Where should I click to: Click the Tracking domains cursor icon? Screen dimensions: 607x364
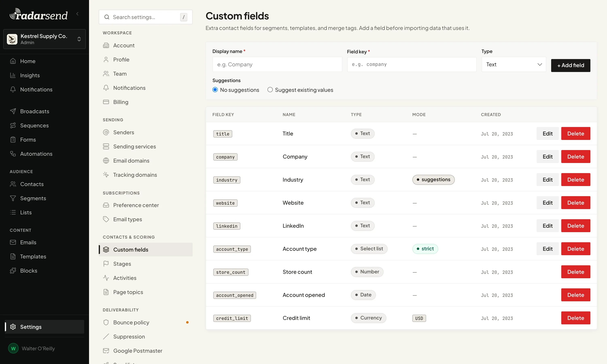pyautogui.click(x=106, y=175)
